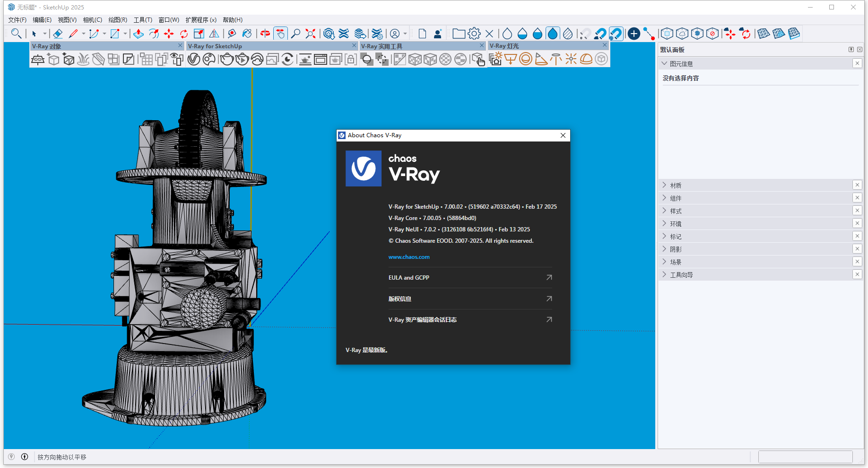Pick the red Line pencil tool
This screenshot has width=868, height=468.
click(73, 34)
